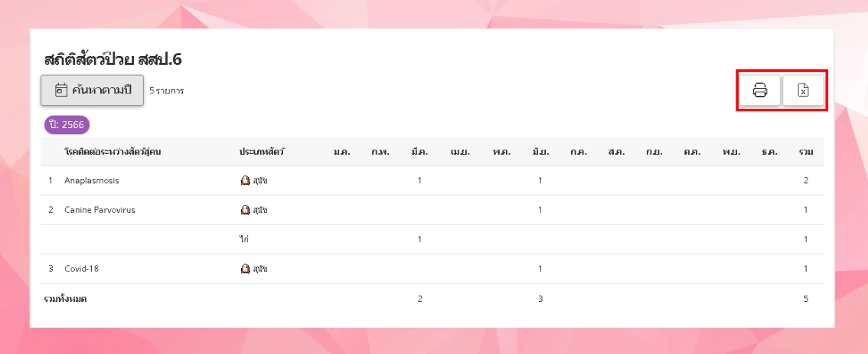868x354 pixels.
Task: Click the dog icon in the Covid-18 row
Action: click(x=245, y=269)
